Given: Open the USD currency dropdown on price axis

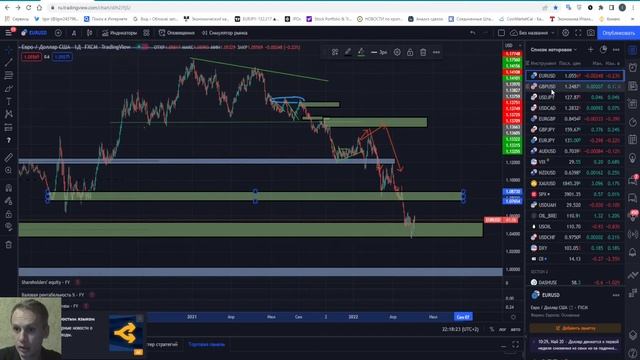Looking at the screenshot, I should tap(513, 45).
